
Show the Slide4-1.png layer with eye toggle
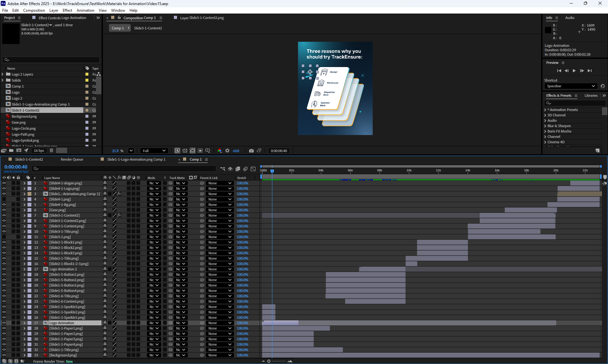pos(4,199)
